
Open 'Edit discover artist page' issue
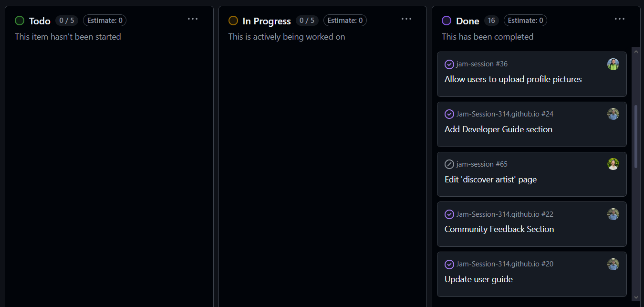click(x=490, y=180)
